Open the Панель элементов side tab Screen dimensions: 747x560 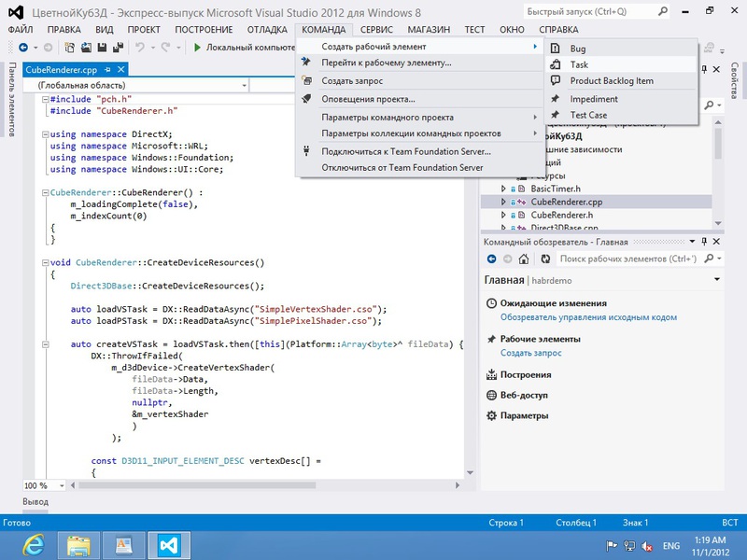pyautogui.click(x=11, y=99)
